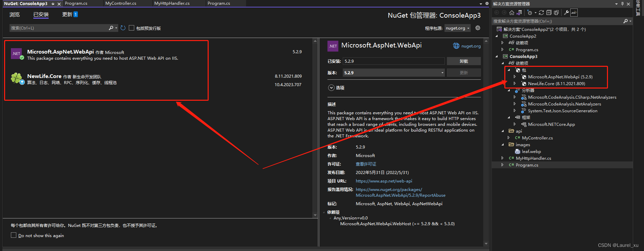The image size is (644, 251).
Task: Toggle the preview selected items icon
Action: click(574, 13)
